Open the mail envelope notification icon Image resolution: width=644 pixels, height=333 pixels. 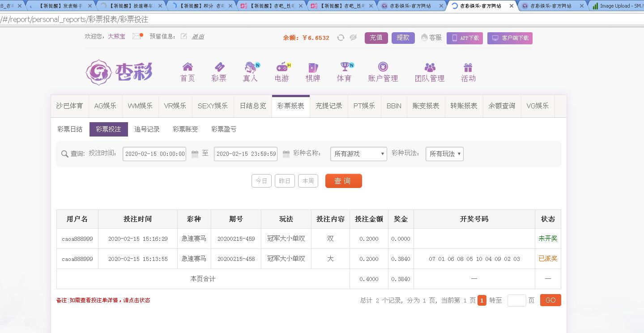point(137,36)
